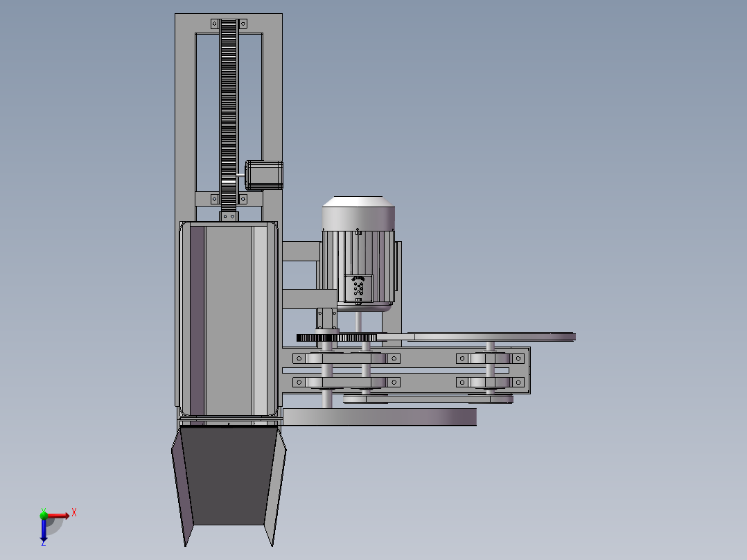Pick the horizontal spur gear below the motor
This screenshot has width=747, height=560.
337,338
